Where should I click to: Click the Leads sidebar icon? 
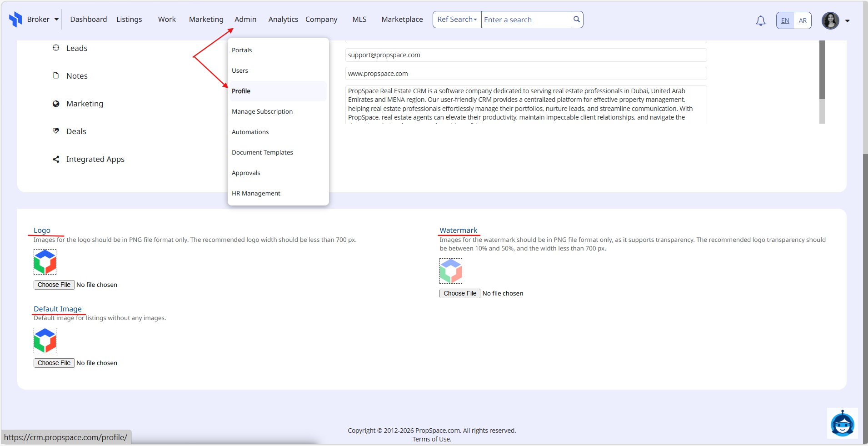(56, 48)
